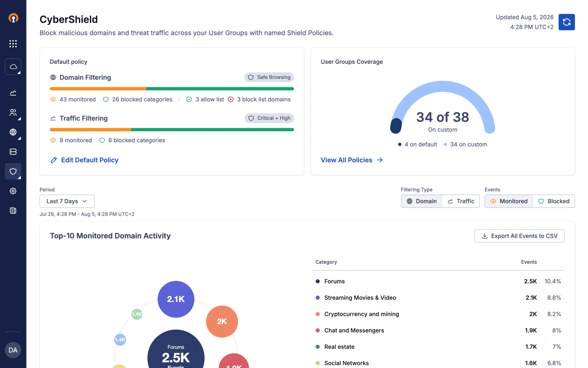The width and height of the screenshot is (588, 368).
Task: Click check icon next to 3 allow list
Action: coord(189,99)
